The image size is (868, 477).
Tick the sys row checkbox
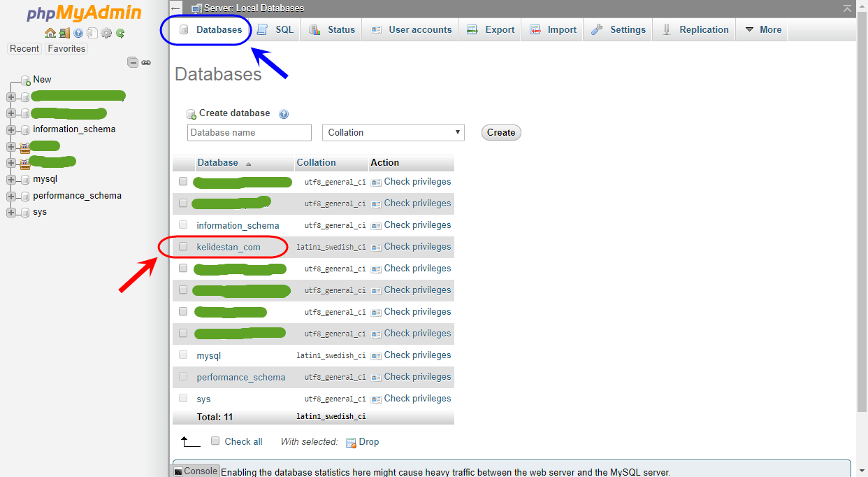[183, 398]
